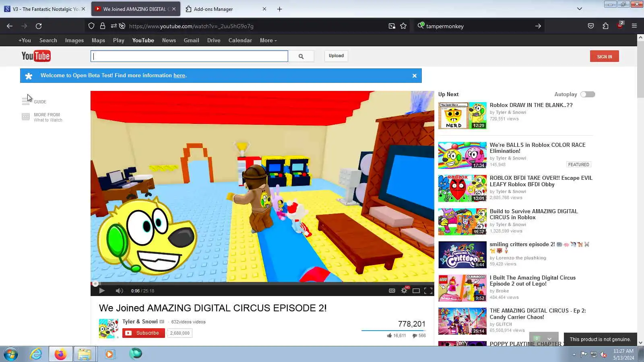Click the taskbar clock showing 11:27 AM
Viewport: 644px width, 362px height.
point(623,354)
